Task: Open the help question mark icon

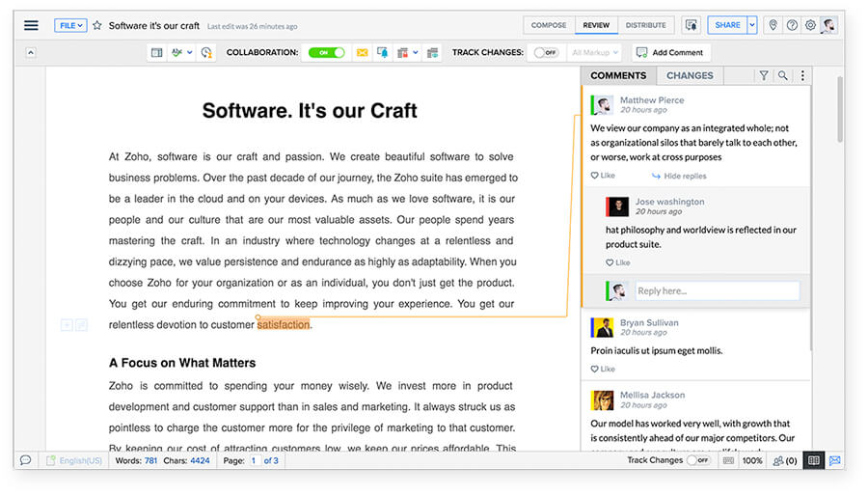Action: pyautogui.click(x=792, y=26)
